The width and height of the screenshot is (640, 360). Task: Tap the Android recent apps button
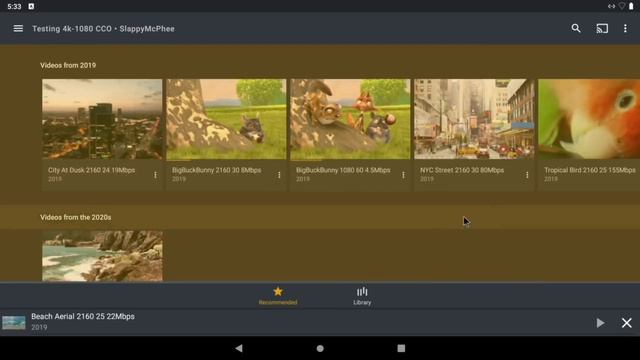pyautogui.click(x=401, y=348)
